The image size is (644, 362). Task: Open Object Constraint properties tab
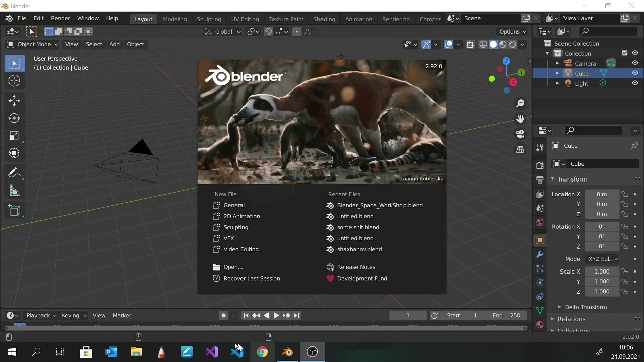(x=540, y=297)
